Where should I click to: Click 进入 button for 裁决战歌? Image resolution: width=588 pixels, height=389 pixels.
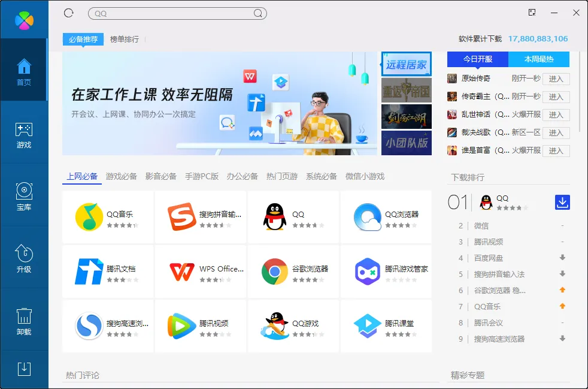coord(556,133)
